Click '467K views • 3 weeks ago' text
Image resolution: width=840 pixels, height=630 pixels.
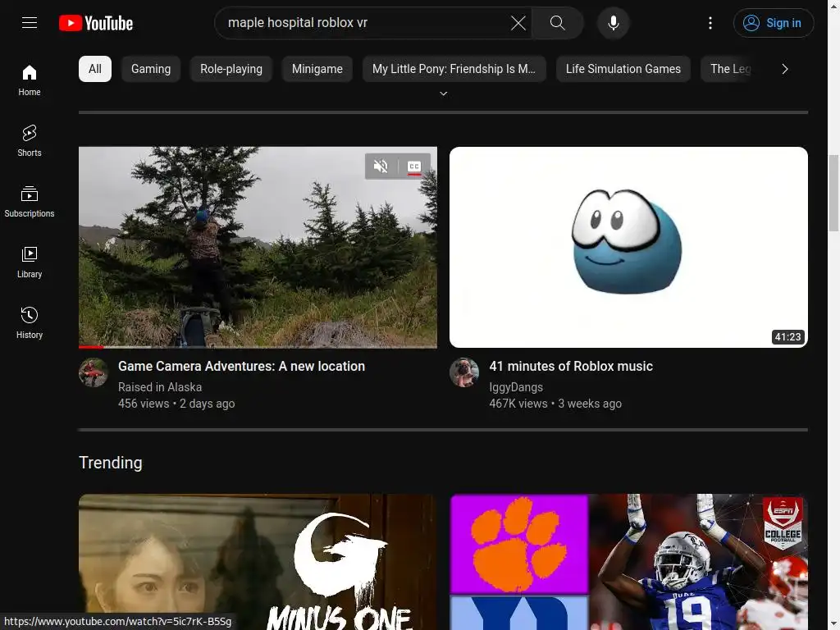pyautogui.click(x=555, y=404)
